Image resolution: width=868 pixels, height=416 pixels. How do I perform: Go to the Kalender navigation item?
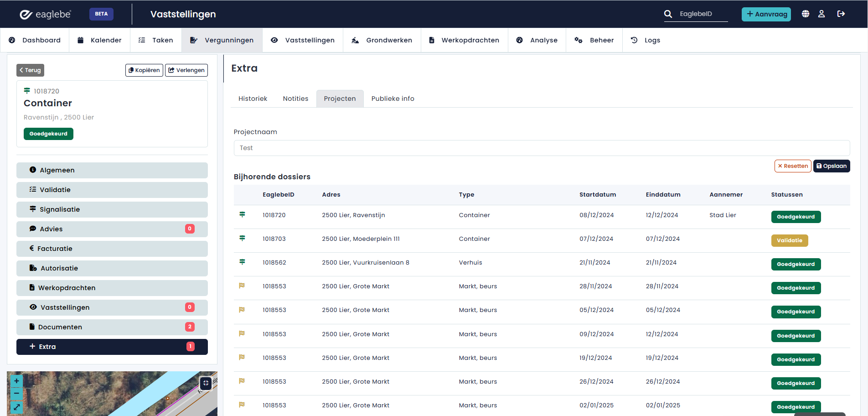pos(99,40)
